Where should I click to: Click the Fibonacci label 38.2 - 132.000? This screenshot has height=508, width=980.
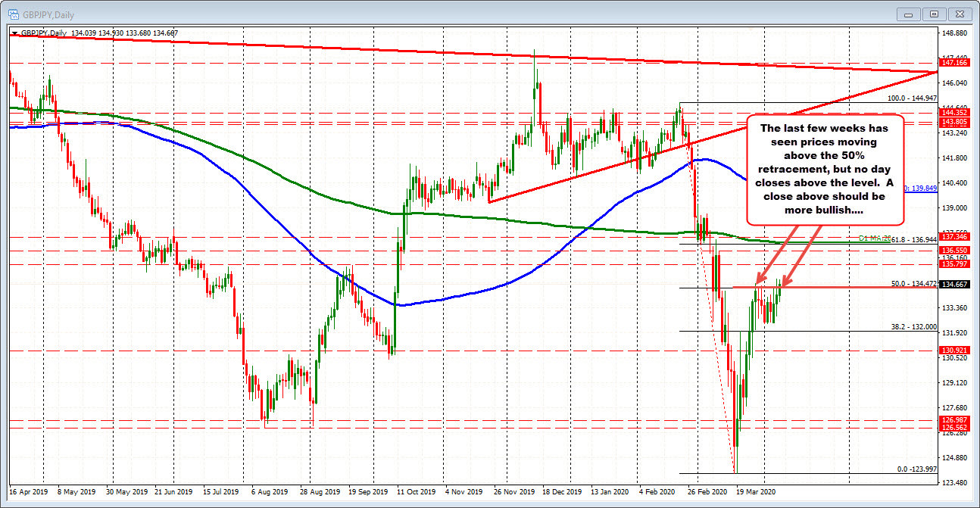(916, 327)
